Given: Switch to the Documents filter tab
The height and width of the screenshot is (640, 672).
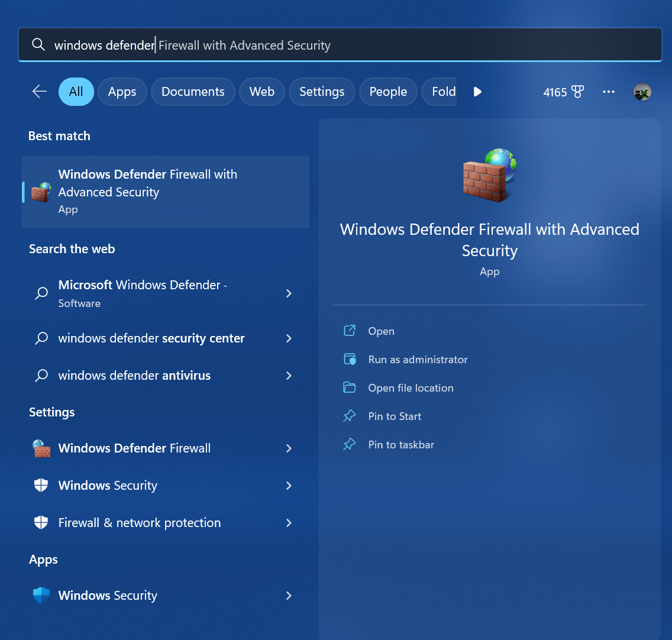Looking at the screenshot, I should [193, 91].
